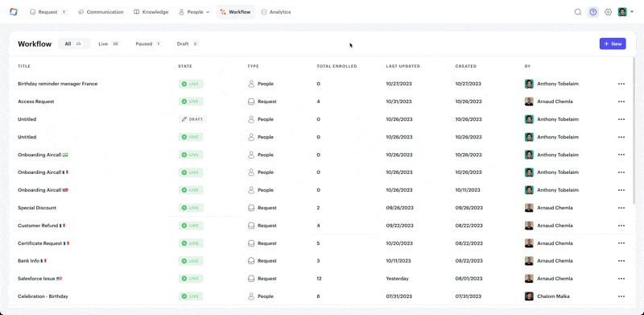Open more options for Customer Refund row
644x315 pixels.
[621, 226]
